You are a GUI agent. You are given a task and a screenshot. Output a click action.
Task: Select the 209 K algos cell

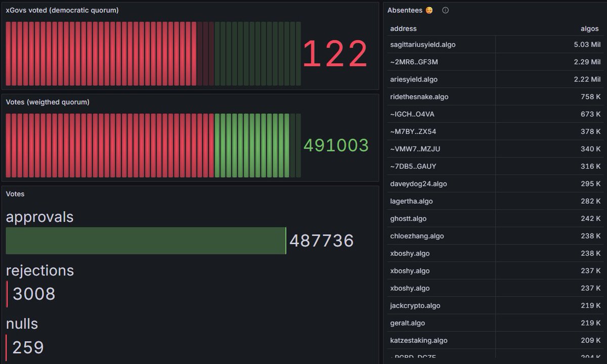tap(550, 341)
